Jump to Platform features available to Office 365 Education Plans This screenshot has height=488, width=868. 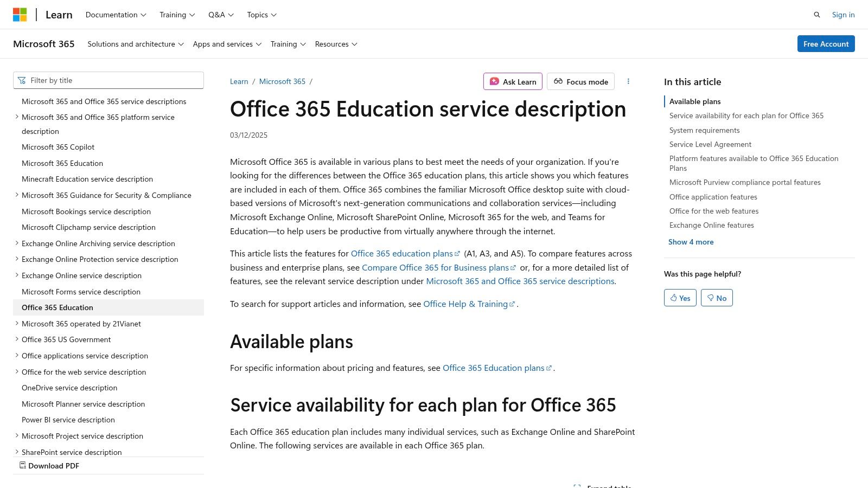[754, 163]
